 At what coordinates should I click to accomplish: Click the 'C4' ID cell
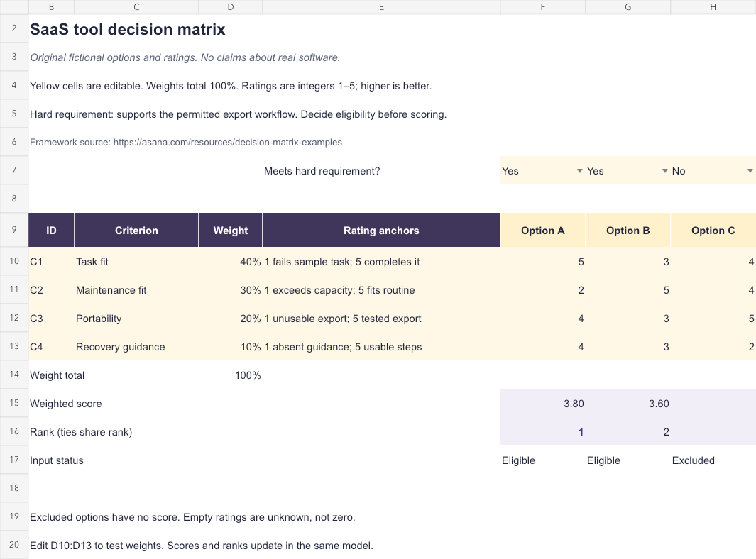coord(52,347)
